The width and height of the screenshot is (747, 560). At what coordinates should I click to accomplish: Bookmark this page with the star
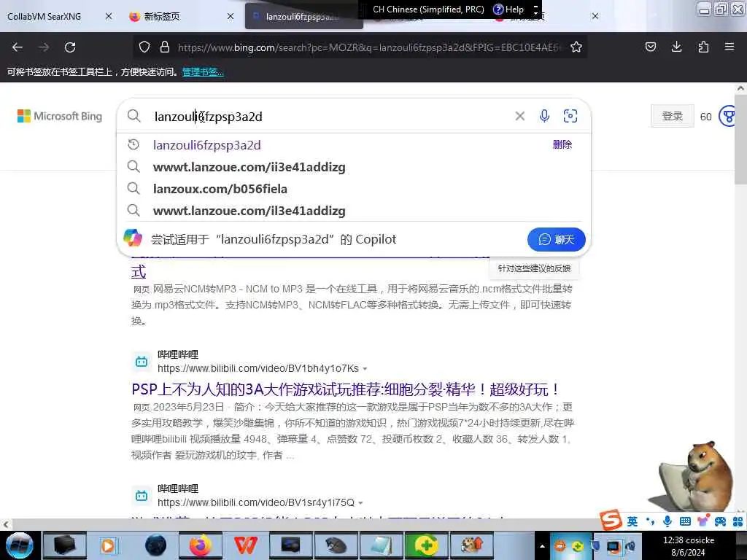point(576,47)
